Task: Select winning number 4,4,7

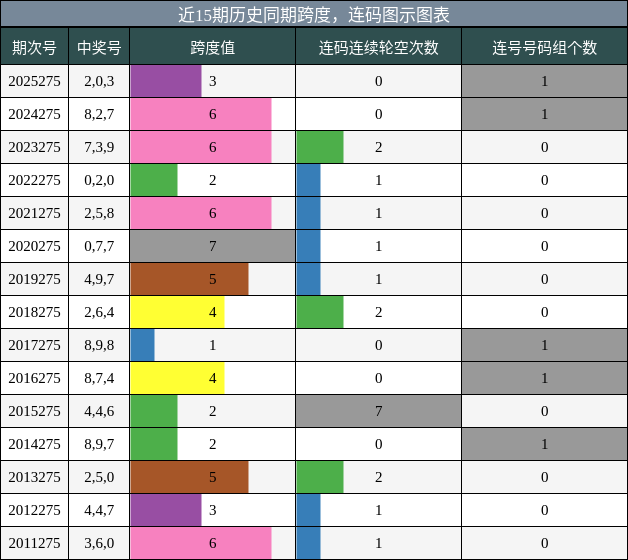Action: [x=99, y=510]
